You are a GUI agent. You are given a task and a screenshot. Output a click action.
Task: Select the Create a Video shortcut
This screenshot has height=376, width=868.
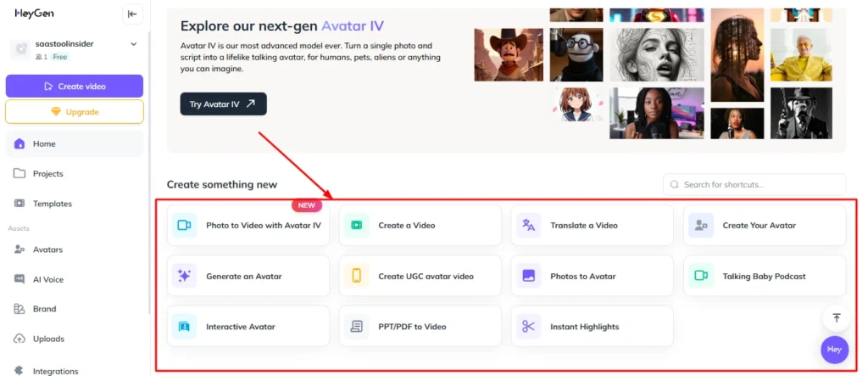[x=420, y=225]
